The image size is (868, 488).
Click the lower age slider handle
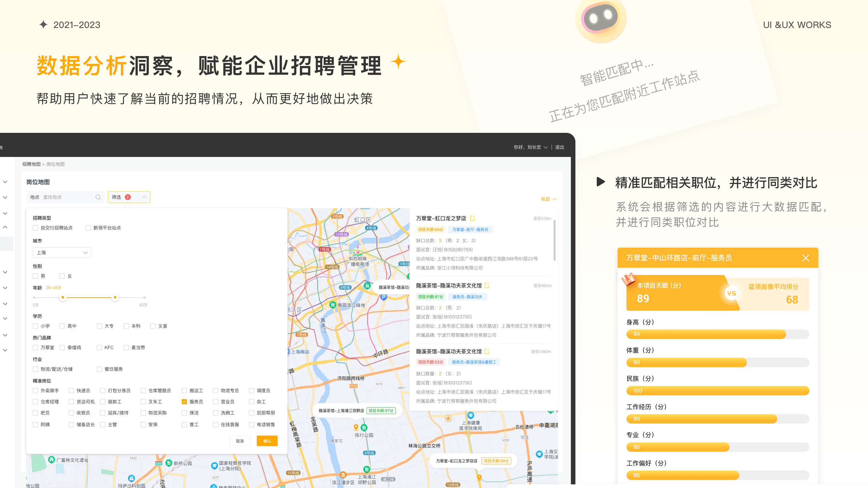tap(63, 297)
